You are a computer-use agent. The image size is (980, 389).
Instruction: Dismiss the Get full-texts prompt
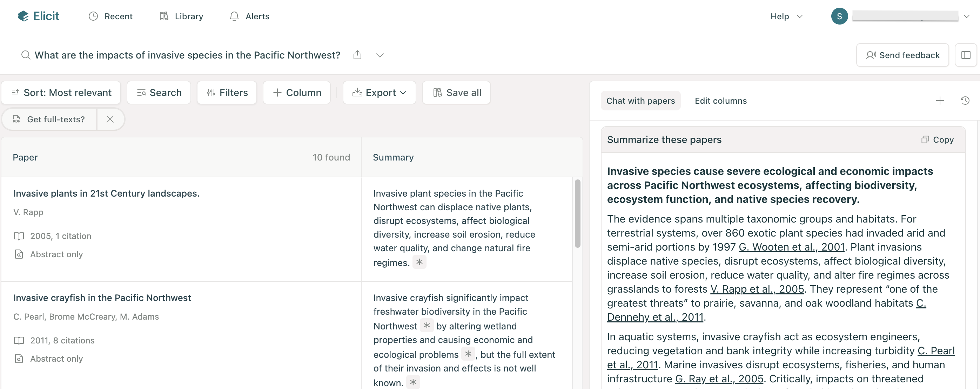coord(110,120)
